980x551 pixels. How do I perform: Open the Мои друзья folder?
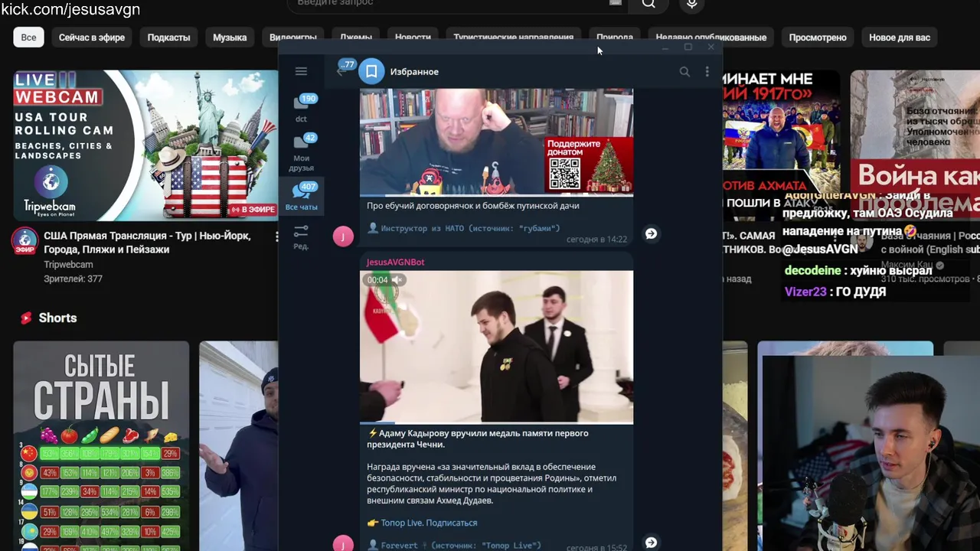coord(302,152)
